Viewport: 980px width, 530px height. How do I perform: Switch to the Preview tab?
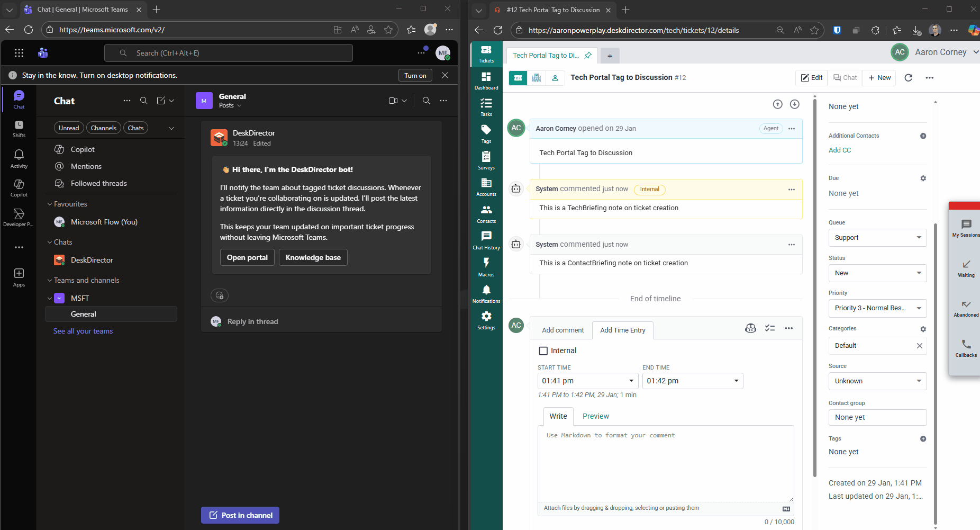tap(595, 416)
